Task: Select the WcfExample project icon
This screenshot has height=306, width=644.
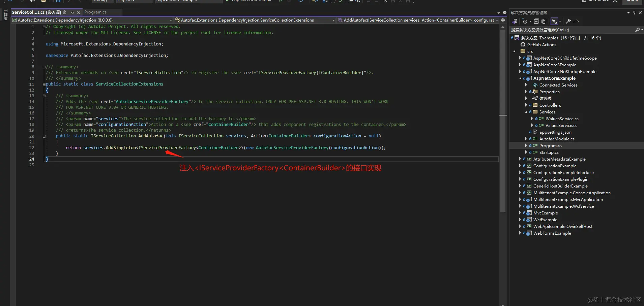Action: pyautogui.click(x=529, y=220)
